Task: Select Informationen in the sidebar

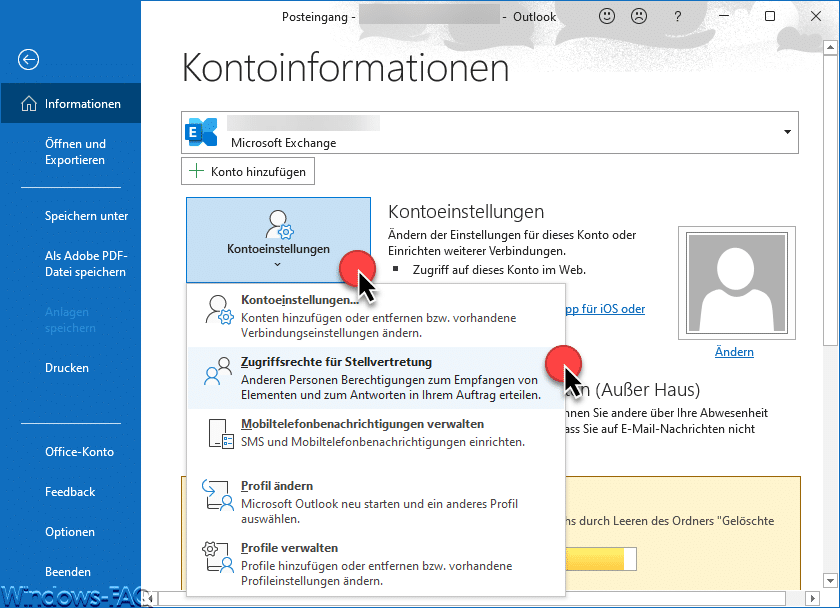Action: click(x=71, y=103)
